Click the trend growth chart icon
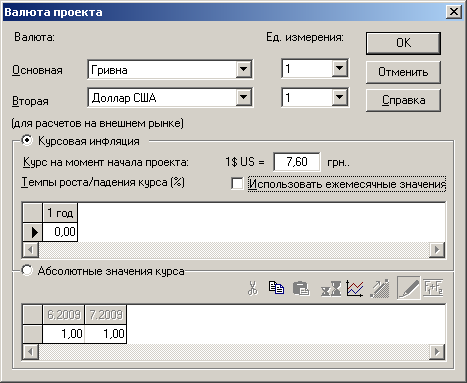Image resolution: width=467 pixels, height=383 pixels. [380, 288]
